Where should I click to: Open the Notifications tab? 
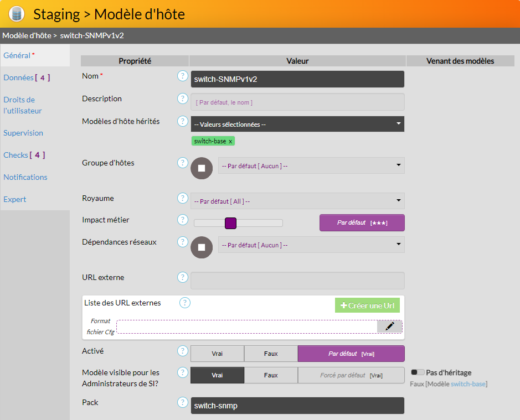tap(25, 177)
